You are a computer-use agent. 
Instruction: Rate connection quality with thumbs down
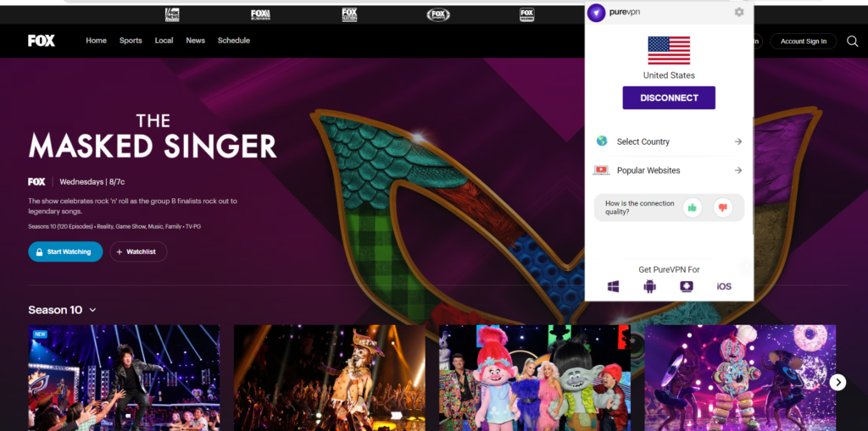point(722,207)
